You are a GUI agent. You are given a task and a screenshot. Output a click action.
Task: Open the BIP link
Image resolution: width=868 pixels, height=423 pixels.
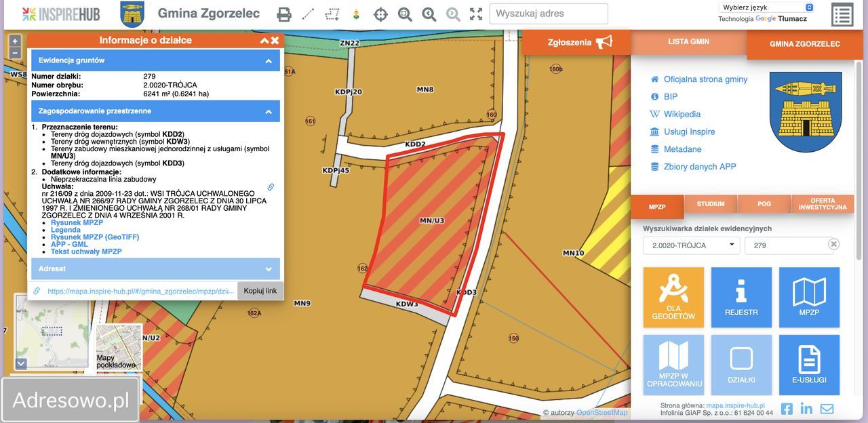click(x=671, y=97)
